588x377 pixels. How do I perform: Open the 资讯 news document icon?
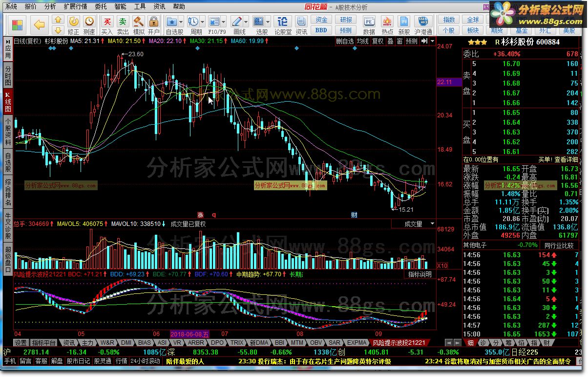(x=301, y=24)
